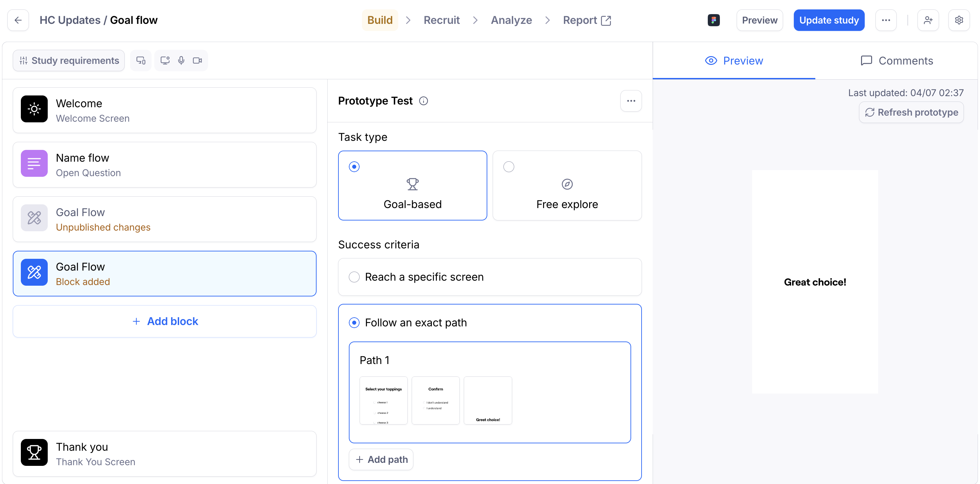Viewport: 980px width, 484px height.
Task: Click the video camera icon
Action: [x=198, y=61]
